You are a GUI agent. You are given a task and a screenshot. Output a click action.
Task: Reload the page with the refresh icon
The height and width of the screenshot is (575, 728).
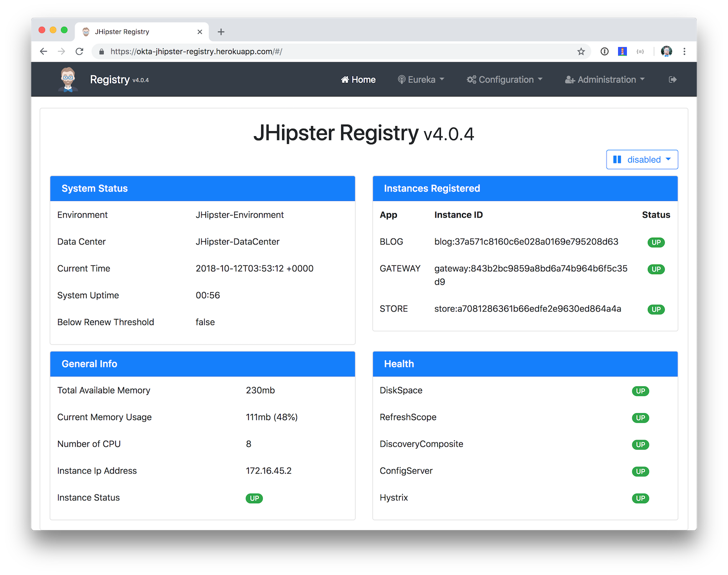pyautogui.click(x=80, y=51)
